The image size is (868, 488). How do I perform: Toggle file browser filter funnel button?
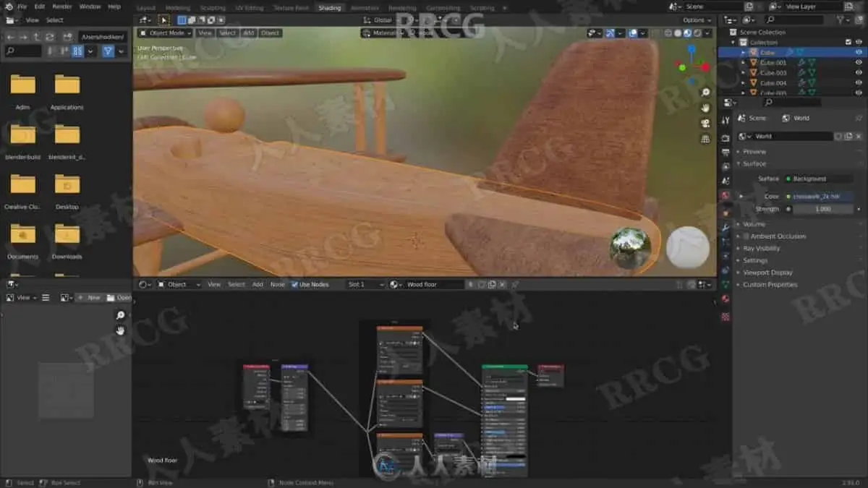[x=108, y=51]
